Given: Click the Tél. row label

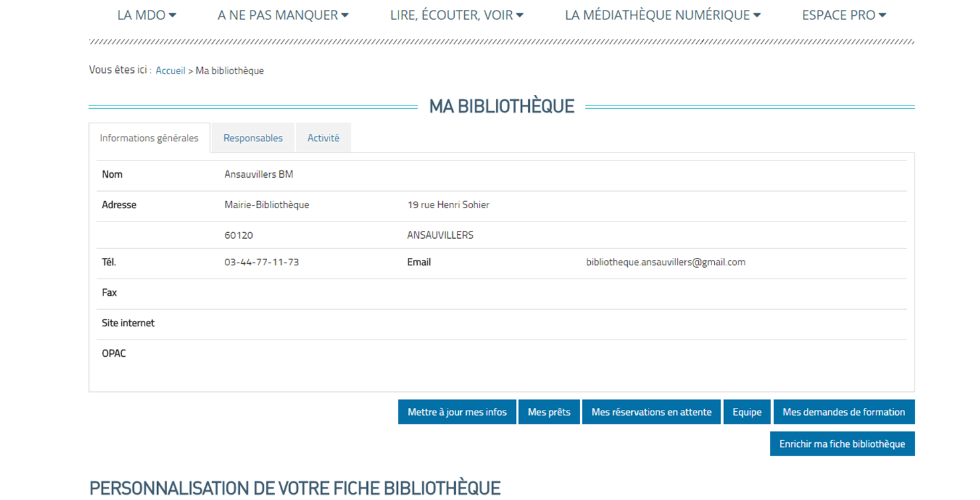Looking at the screenshot, I should [x=109, y=262].
